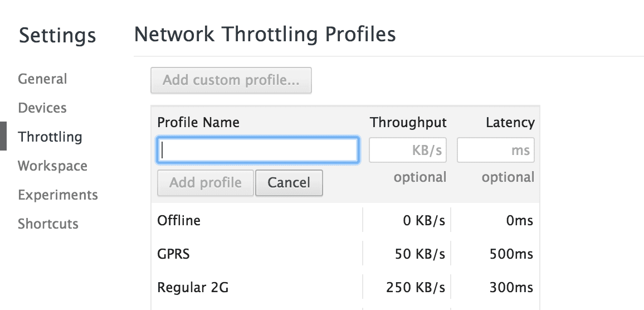Click the Throughput KB/s input box
Screen dimensions: 644x310
click(408, 151)
